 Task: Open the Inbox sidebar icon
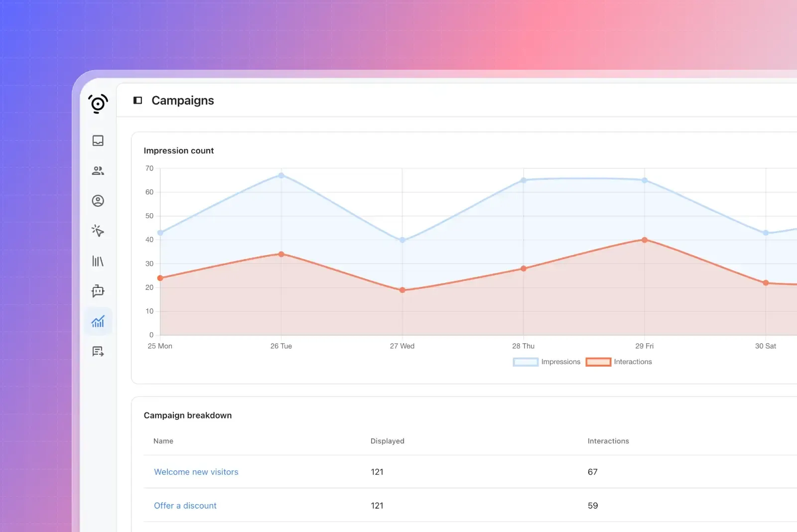[x=98, y=140]
